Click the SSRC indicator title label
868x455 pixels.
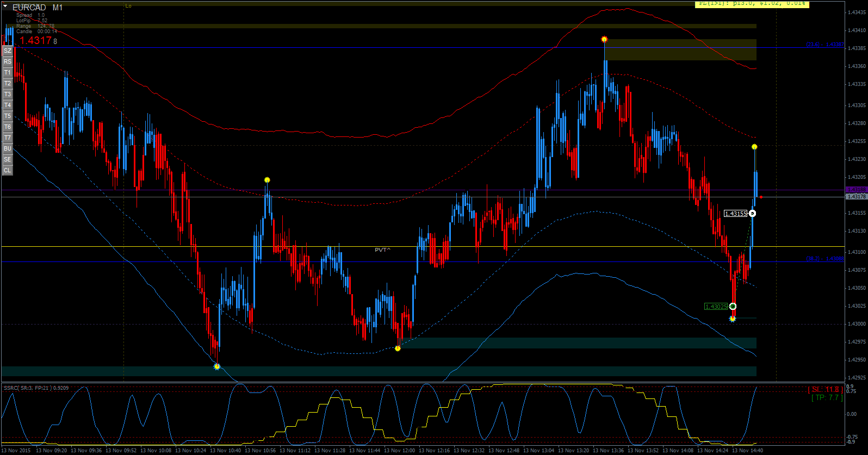tap(36, 388)
